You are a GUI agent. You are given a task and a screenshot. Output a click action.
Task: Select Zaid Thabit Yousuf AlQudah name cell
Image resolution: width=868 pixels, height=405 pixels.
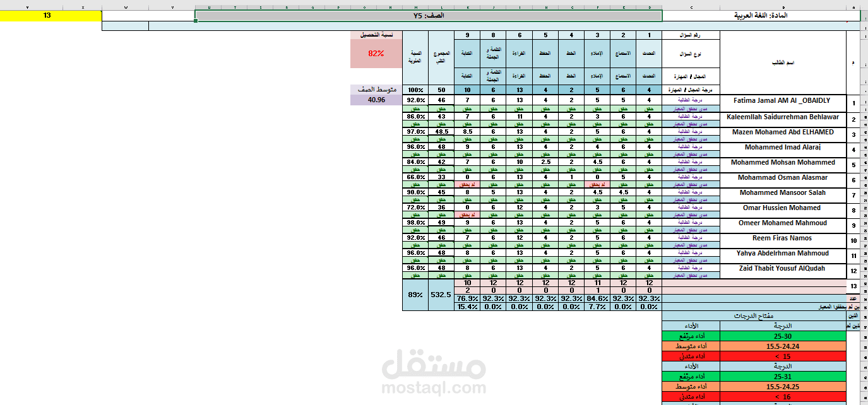click(x=782, y=268)
